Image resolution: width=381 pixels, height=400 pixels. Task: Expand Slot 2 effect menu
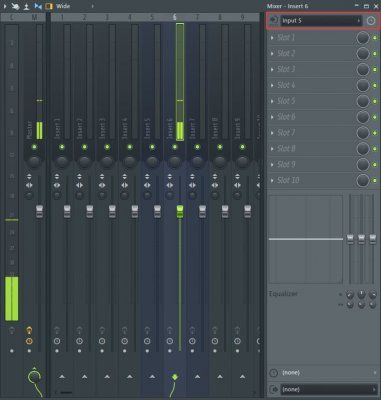[x=272, y=53]
